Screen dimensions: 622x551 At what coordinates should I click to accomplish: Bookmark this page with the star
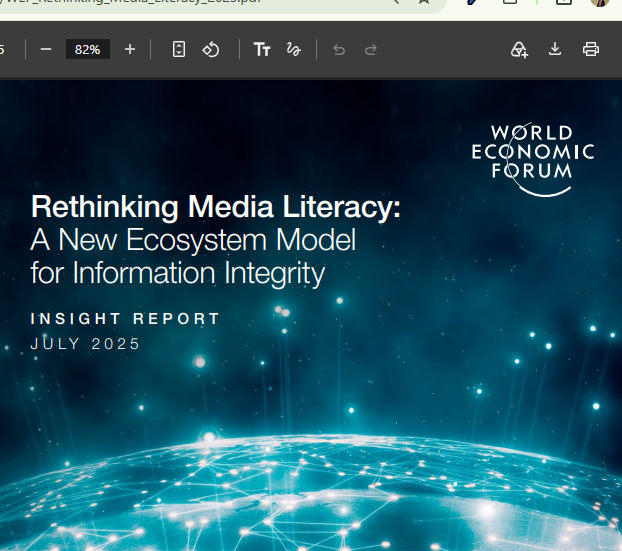coord(424,2)
